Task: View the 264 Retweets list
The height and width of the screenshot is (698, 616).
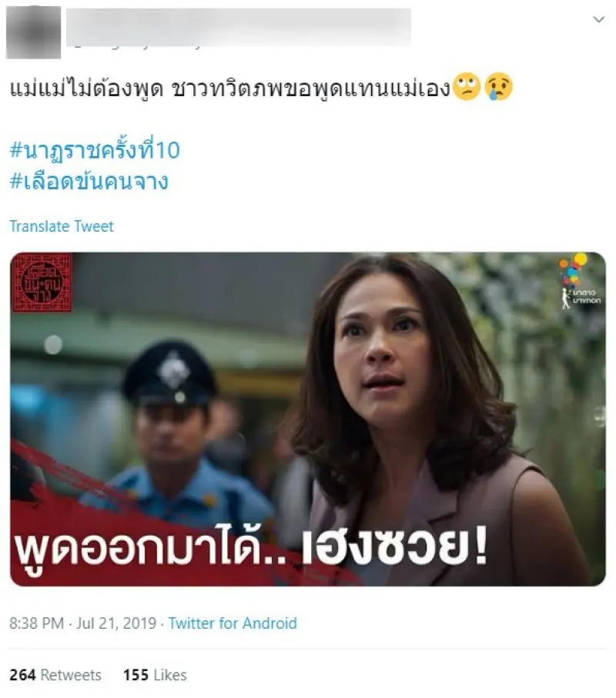Action: point(55,675)
